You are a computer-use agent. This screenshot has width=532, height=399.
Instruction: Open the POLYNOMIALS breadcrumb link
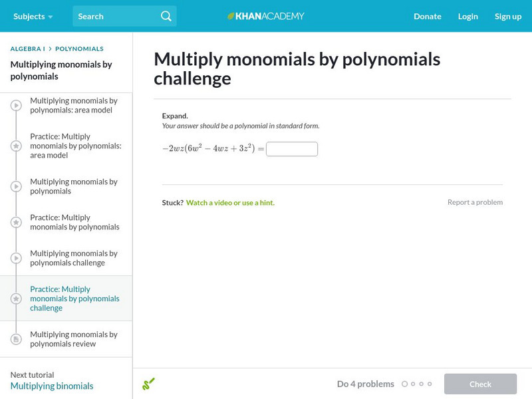click(79, 48)
